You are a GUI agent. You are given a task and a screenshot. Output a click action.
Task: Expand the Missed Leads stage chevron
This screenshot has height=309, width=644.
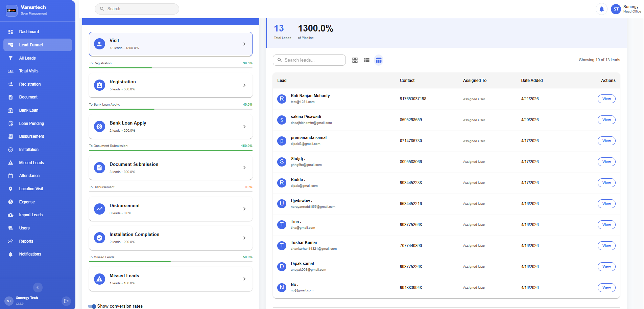click(x=244, y=279)
